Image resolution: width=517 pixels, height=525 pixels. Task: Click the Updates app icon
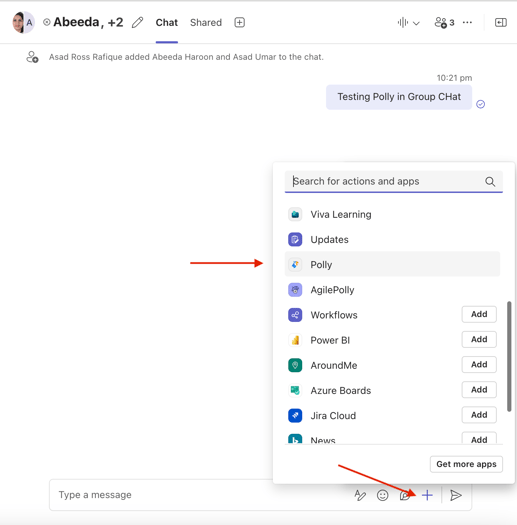(x=295, y=239)
